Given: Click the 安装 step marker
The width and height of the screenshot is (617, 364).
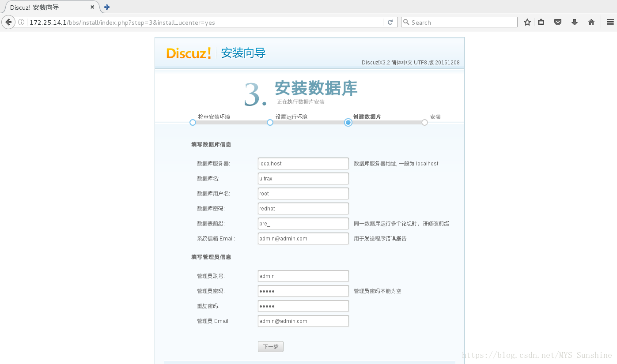Looking at the screenshot, I should [x=424, y=122].
